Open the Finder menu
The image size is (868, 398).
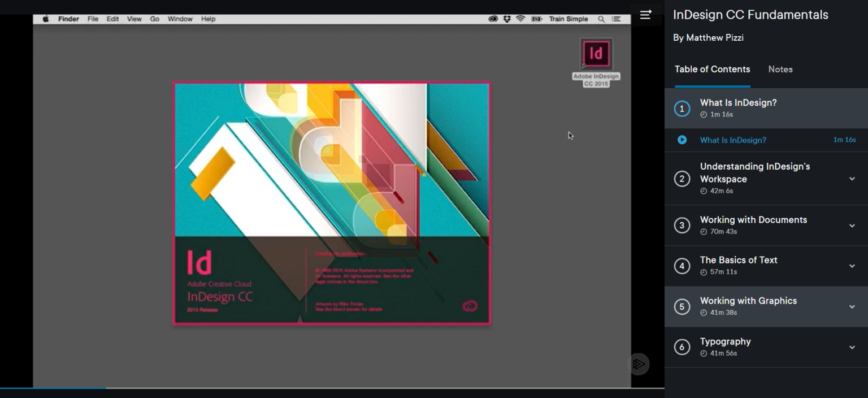[68, 19]
